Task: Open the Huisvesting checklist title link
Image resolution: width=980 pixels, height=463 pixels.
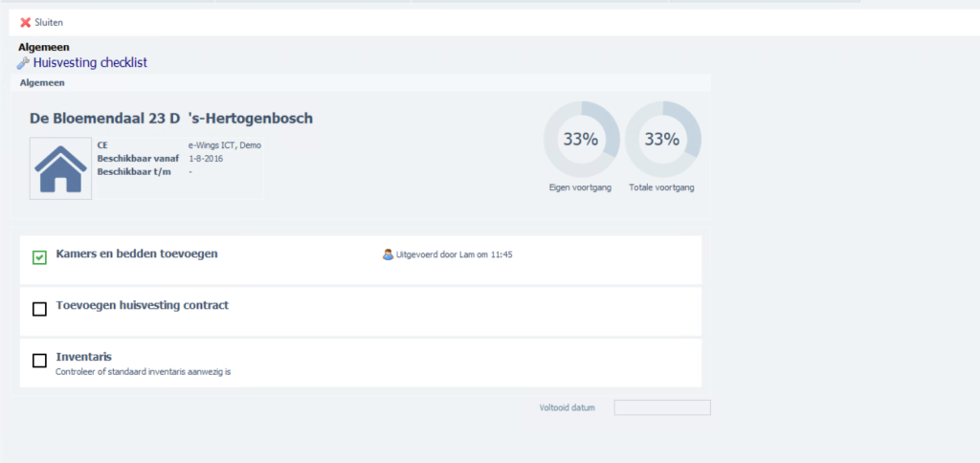Action: point(91,63)
